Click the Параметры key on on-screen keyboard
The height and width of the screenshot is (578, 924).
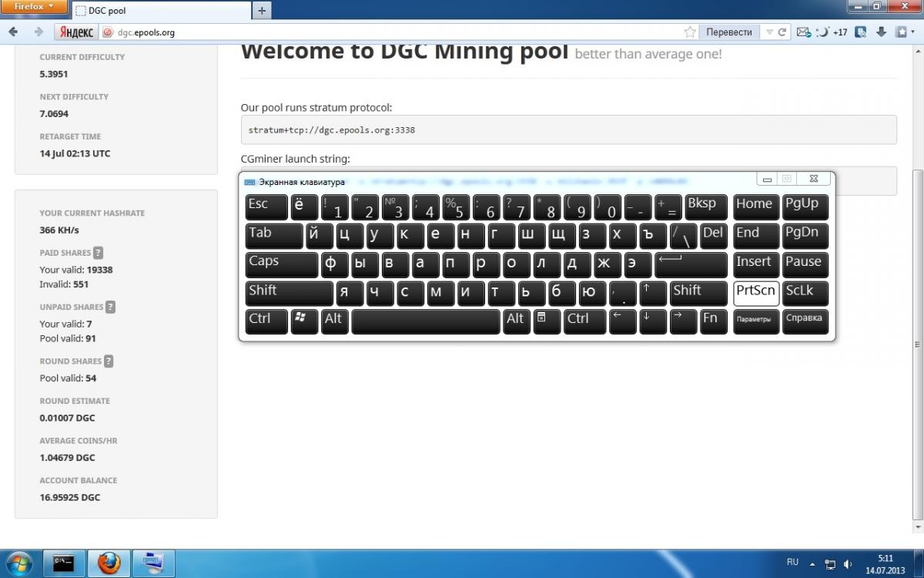pyautogui.click(x=756, y=321)
